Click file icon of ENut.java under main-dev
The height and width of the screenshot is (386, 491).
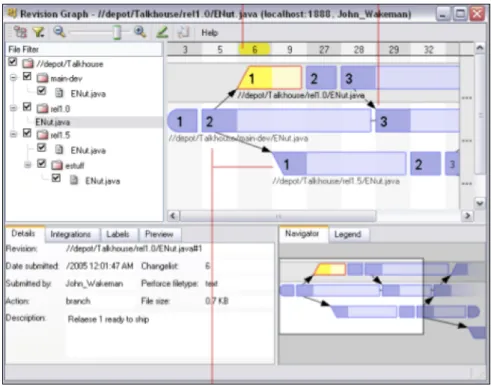(59, 93)
